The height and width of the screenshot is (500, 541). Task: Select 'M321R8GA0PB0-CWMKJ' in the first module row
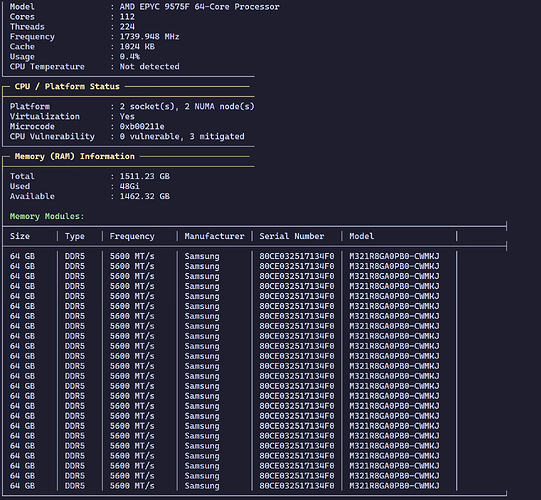coord(394,256)
